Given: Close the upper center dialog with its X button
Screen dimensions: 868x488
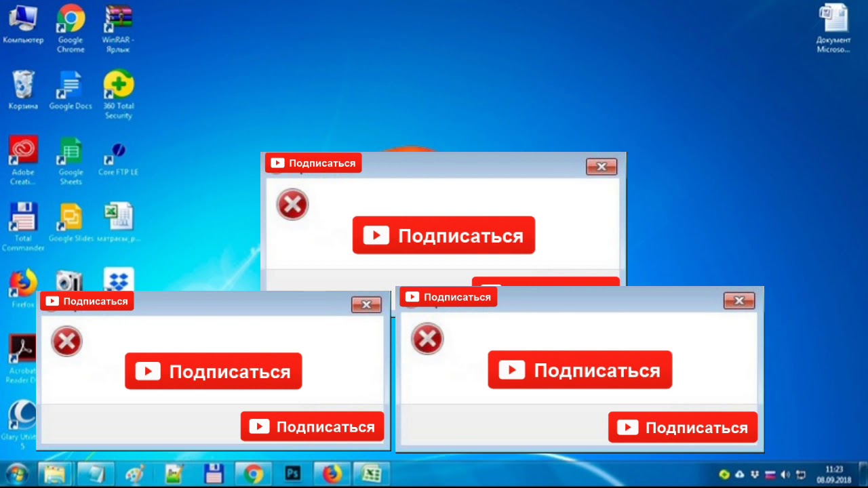Looking at the screenshot, I should click(601, 166).
